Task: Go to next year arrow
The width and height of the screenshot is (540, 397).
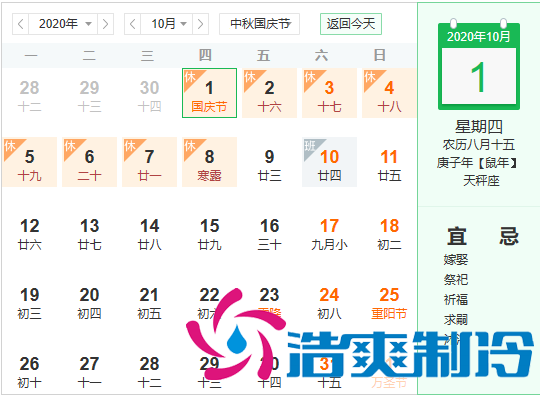Action: (105, 24)
